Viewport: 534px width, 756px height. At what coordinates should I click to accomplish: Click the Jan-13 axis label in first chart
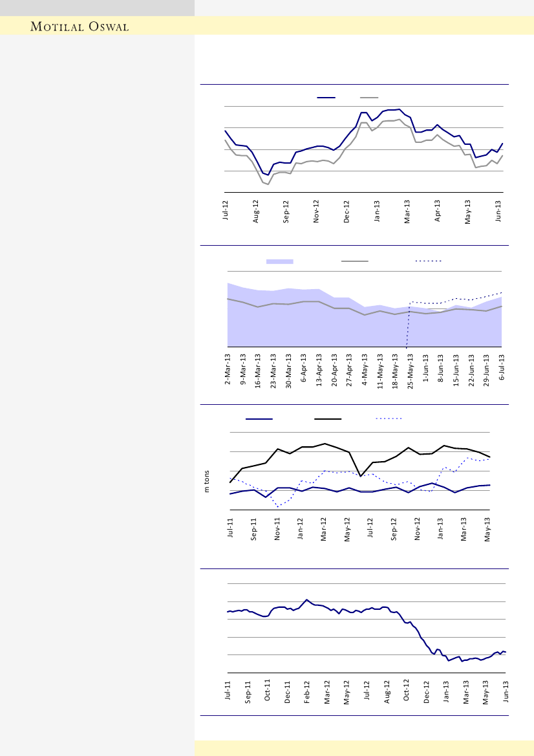coord(377,211)
